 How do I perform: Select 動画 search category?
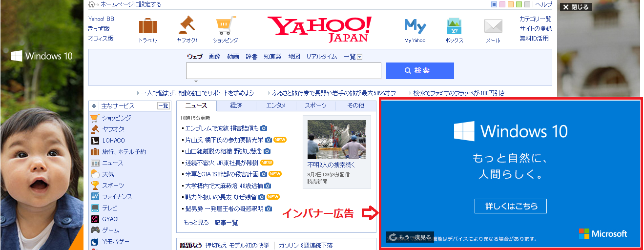[x=233, y=57]
